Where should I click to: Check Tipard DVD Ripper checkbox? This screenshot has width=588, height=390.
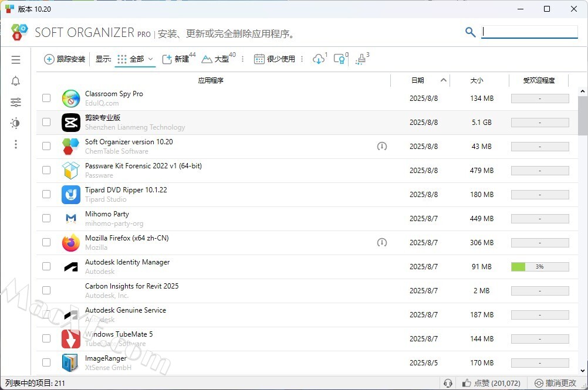click(46, 194)
